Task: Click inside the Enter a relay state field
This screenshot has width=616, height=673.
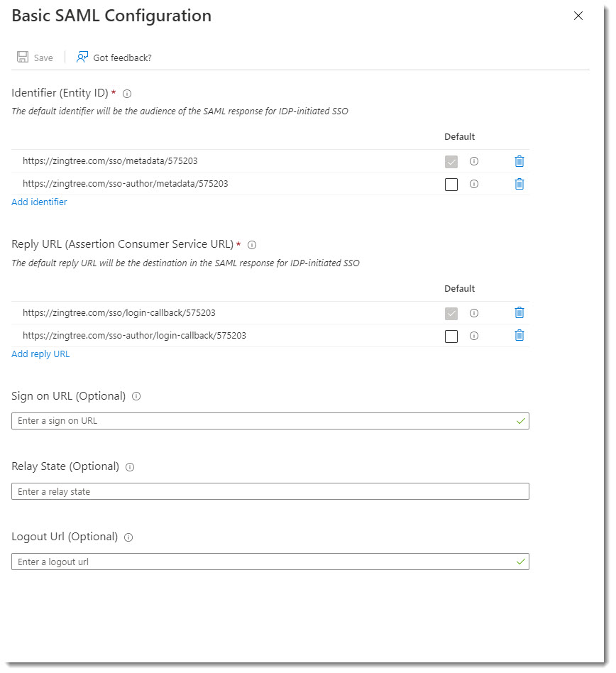Action: coord(270,491)
